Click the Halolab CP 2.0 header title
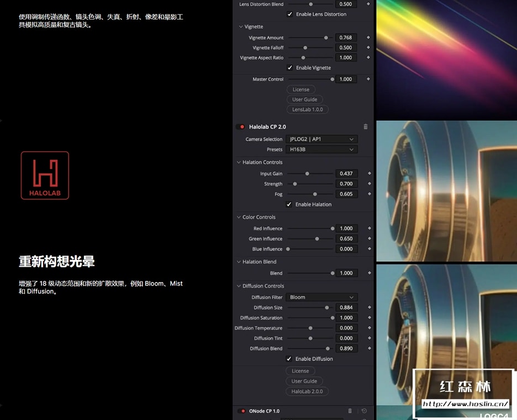Image resolution: width=517 pixels, height=420 pixels. (267, 127)
